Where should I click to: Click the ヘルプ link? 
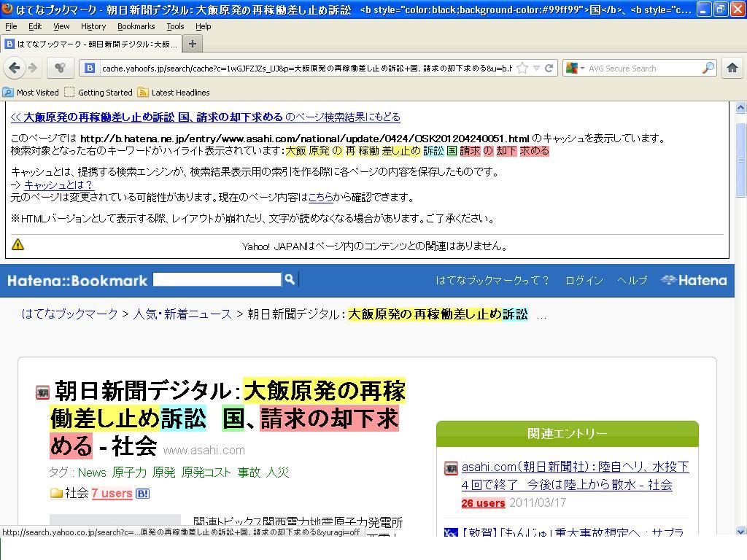[632, 281]
